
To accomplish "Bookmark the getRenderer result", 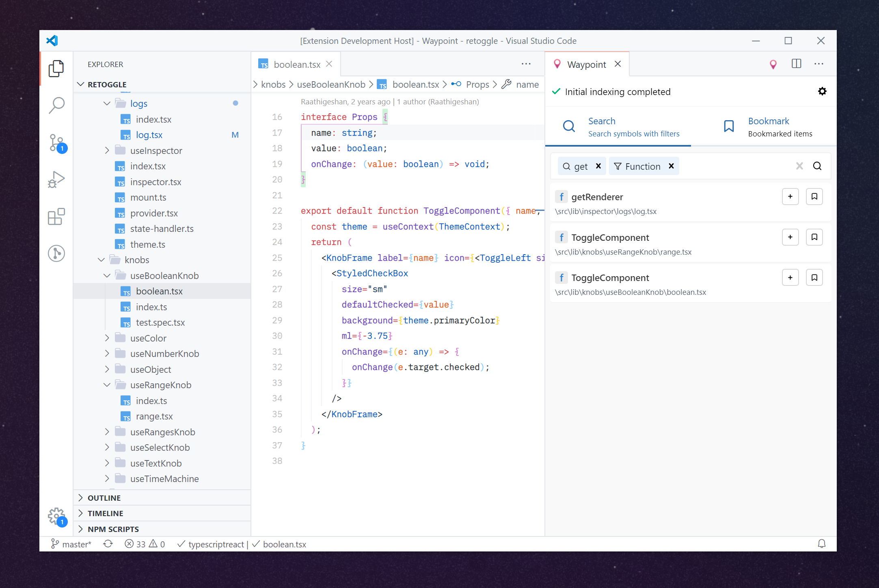I will [x=814, y=197].
